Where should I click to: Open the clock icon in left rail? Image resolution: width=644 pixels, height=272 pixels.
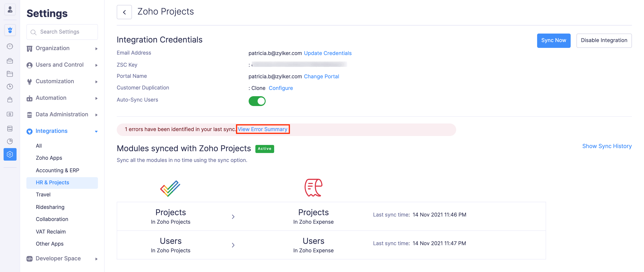point(10,87)
